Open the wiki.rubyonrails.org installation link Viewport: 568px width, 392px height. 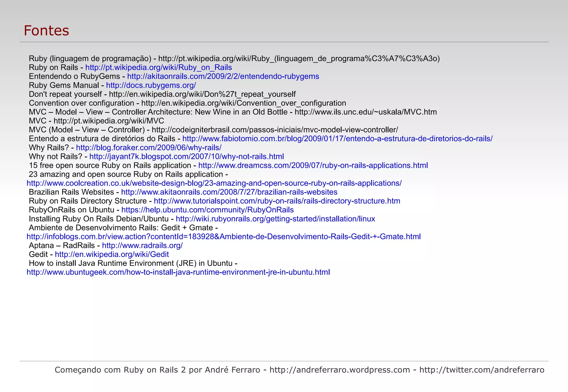pos(275,219)
